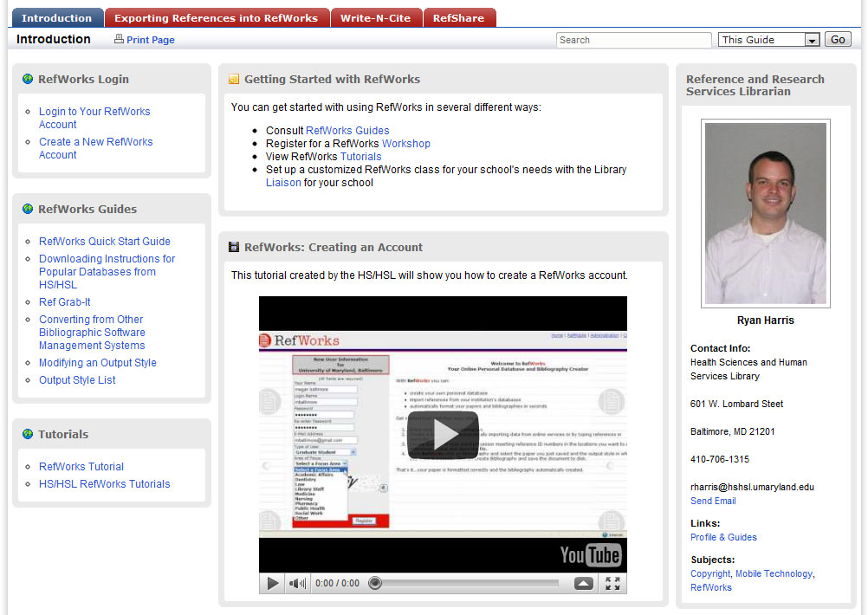Click the globe icon beside RefWorks Login

click(x=28, y=79)
